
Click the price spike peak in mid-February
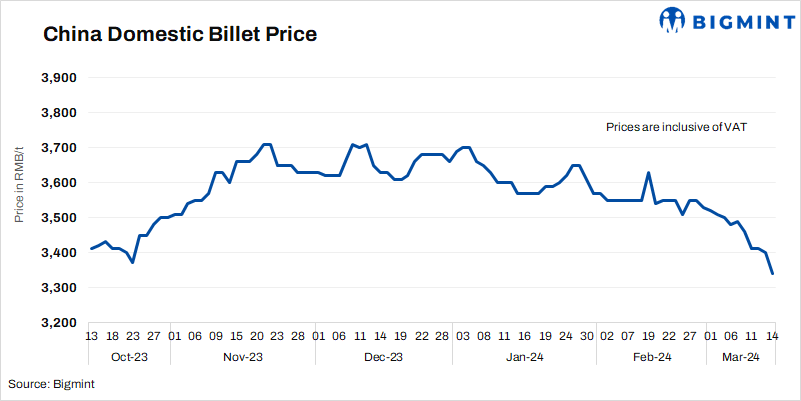(x=649, y=173)
